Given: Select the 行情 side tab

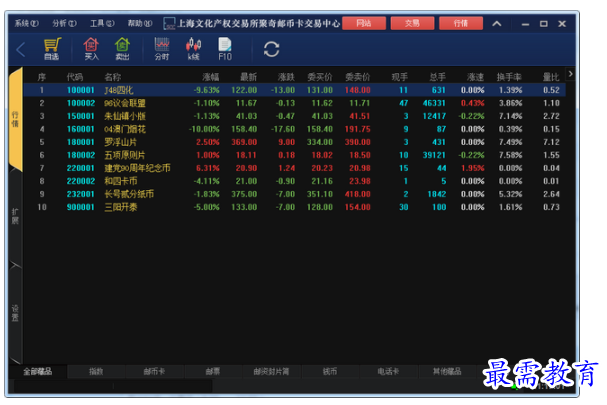Looking at the screenshot, I should [x=15, y=119].
